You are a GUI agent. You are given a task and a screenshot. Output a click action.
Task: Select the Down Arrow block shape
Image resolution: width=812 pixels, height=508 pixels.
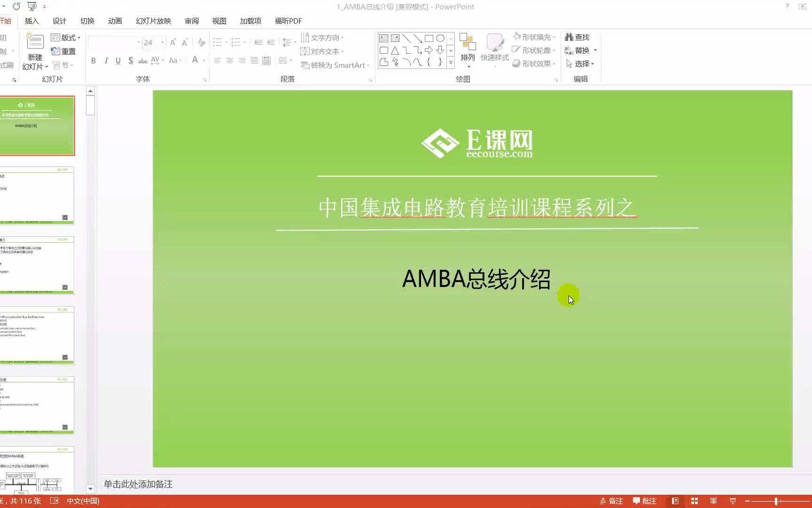[x=440, y=50]
